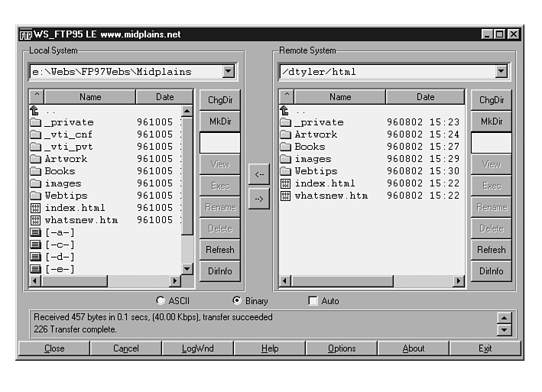Click the local file list vertical scrollbar down arrow

[x=187, y=269]
